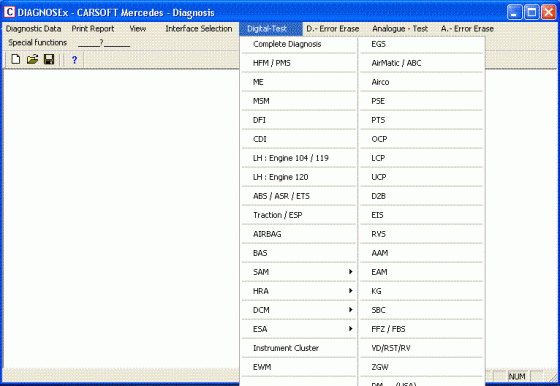Select the AAM entry
This screenshot has width=560, height=386.
click(421, 253)
